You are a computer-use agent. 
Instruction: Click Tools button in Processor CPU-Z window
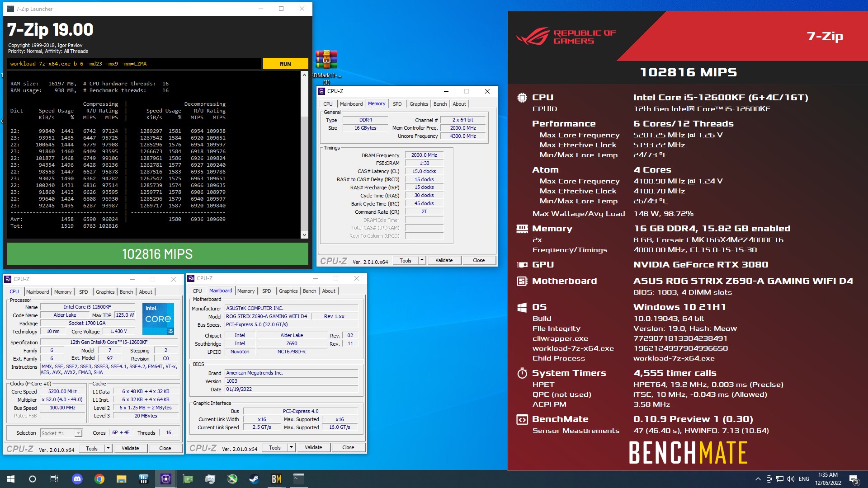pyautogui.click(x=92, y=448)
